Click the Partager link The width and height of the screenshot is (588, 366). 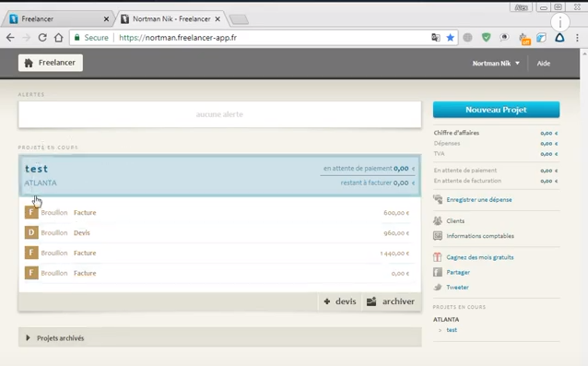pos(458,272)
